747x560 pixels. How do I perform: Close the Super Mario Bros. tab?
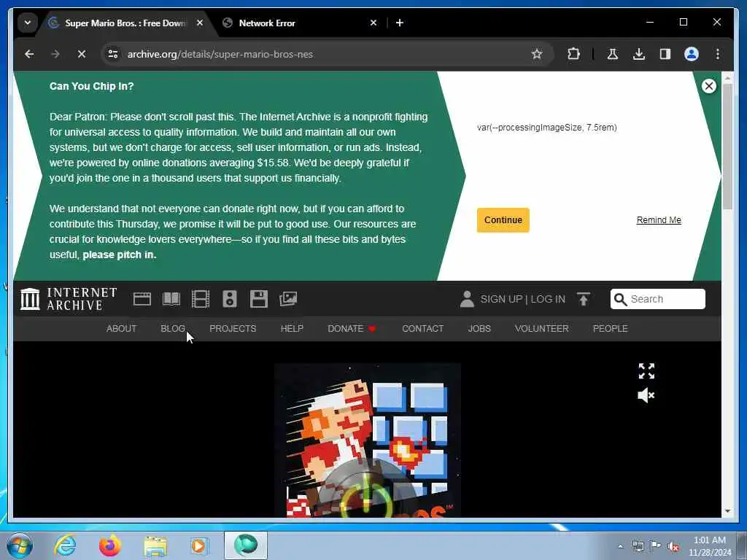pos(200,23)
